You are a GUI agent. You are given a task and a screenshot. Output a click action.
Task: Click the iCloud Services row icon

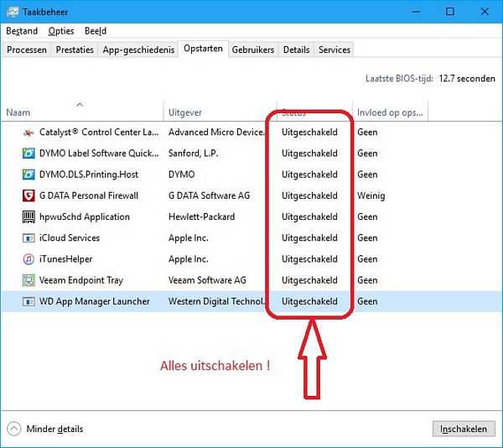(29, 238)
